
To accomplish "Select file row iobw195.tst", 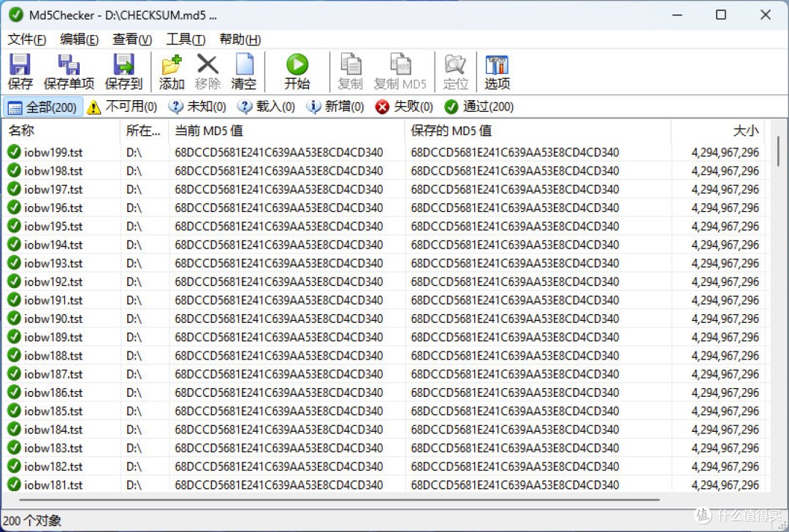I will 386,226.
